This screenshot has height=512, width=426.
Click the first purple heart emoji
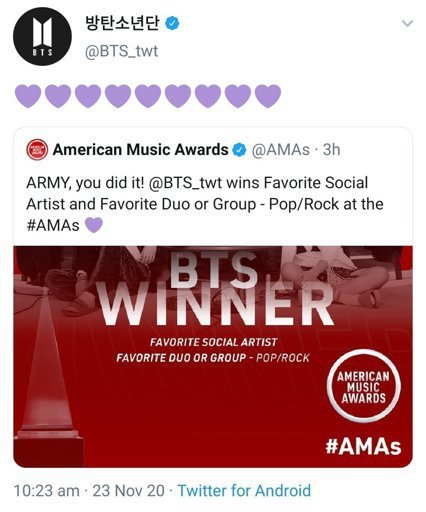[x=28, y=96]
